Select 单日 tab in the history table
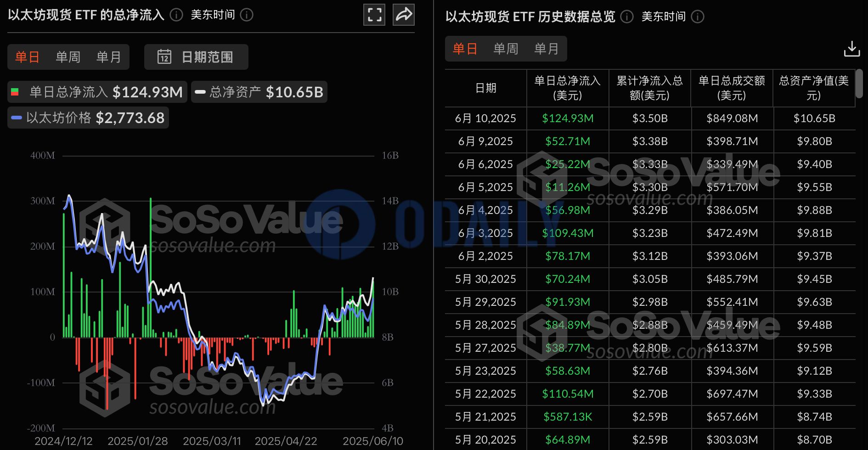 [x=465, y=49]
